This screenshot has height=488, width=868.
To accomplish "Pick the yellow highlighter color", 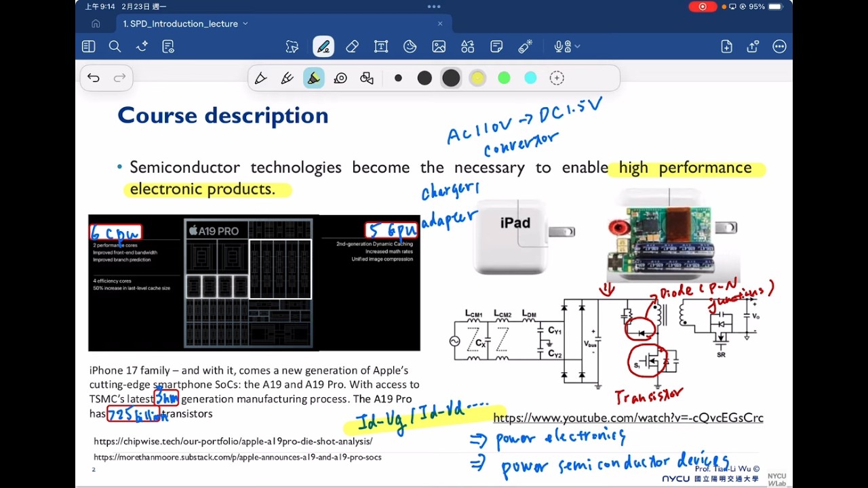I will (x=477, y=78).
